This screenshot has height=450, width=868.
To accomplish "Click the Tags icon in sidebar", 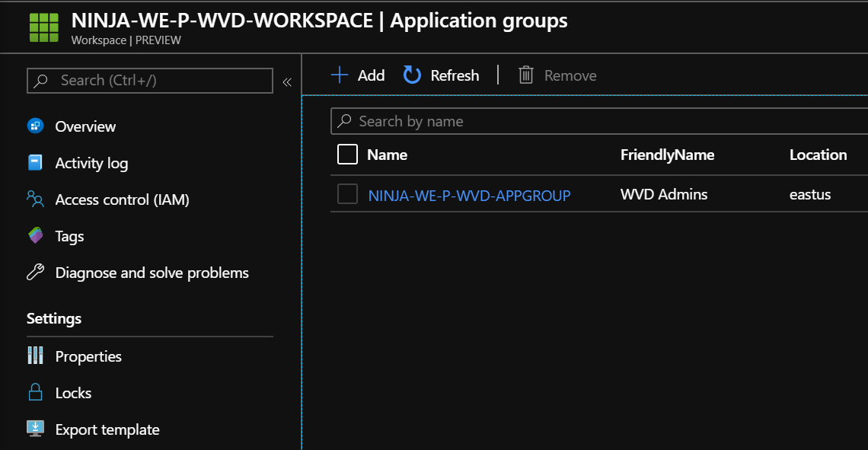I will (x=35, y=236).
